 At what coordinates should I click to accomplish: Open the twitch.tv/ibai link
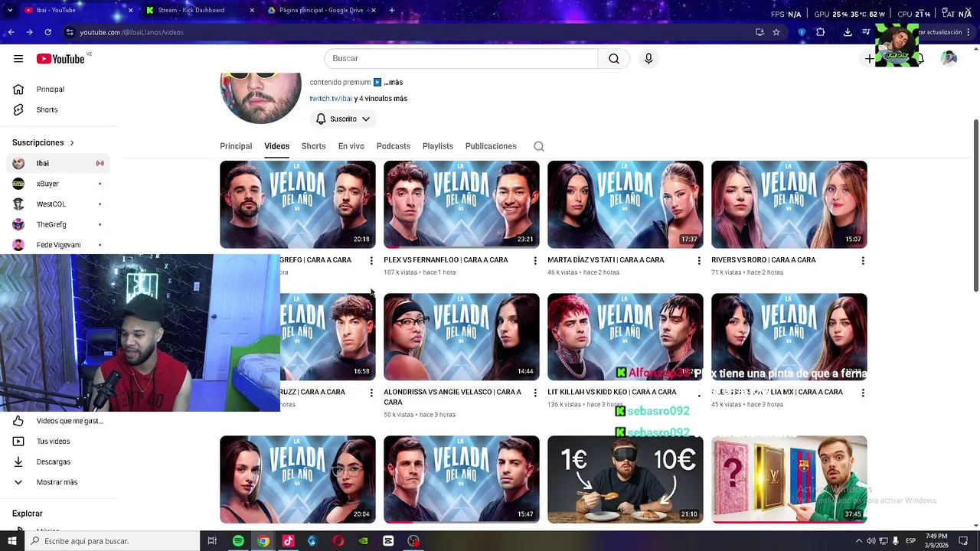pos(331,99)
